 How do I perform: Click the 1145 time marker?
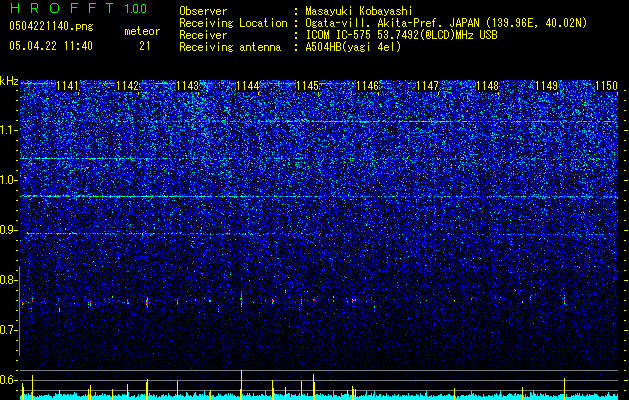click(x=307, y=86)
